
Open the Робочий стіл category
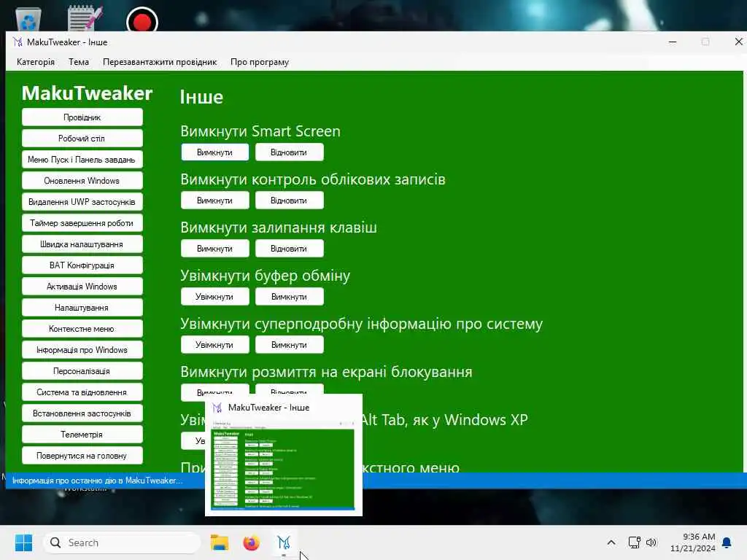82,139
